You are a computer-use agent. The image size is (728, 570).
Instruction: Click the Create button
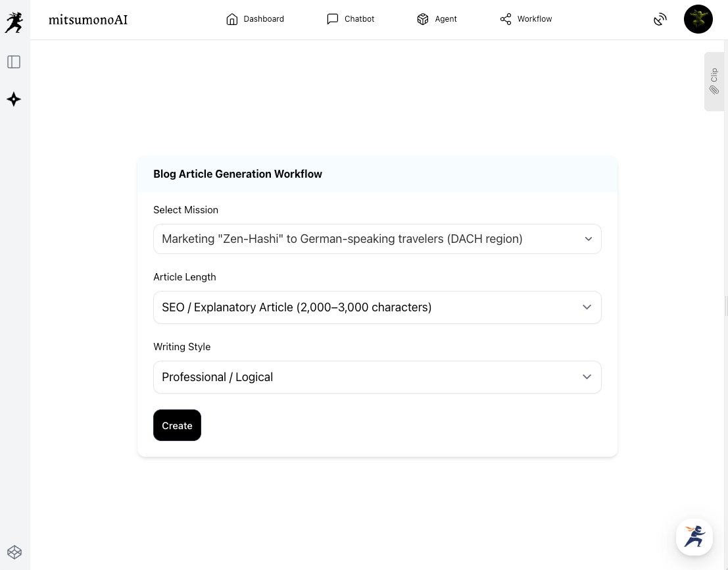(x=177, y=425)
